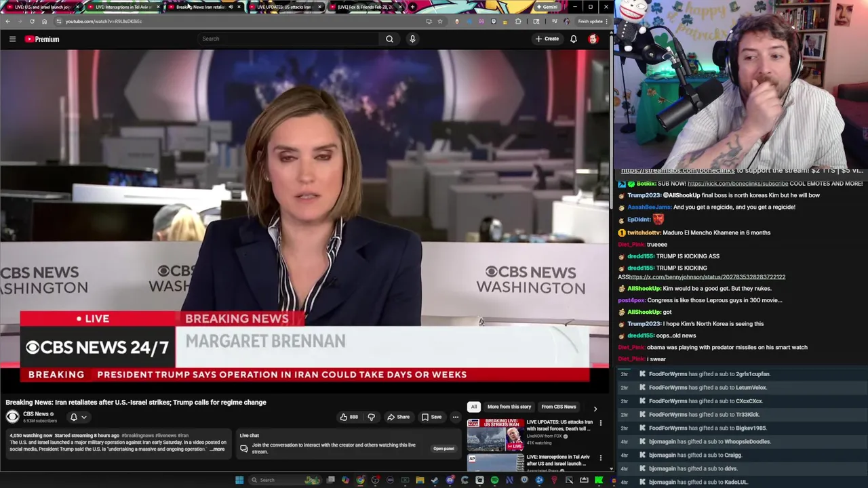Viewport: 868px width, 488px height.
Task: Select the 'All' suggestions chip
Action: pos(474,407)
